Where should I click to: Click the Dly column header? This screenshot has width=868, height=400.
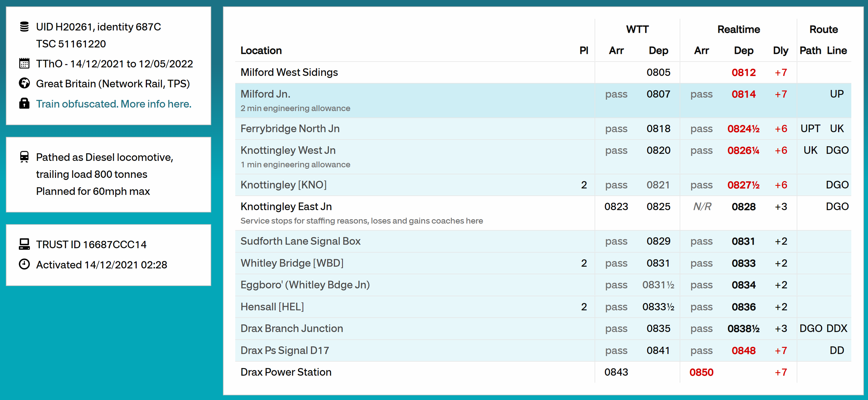(x=780, y=50)
